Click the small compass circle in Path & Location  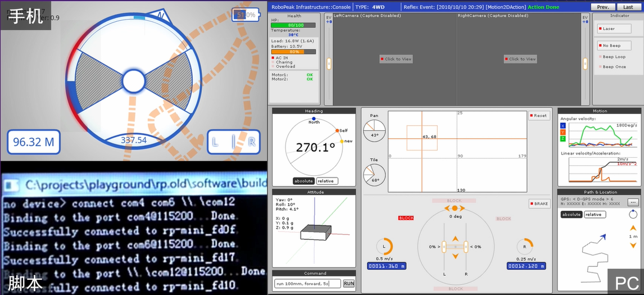(632, 215)
